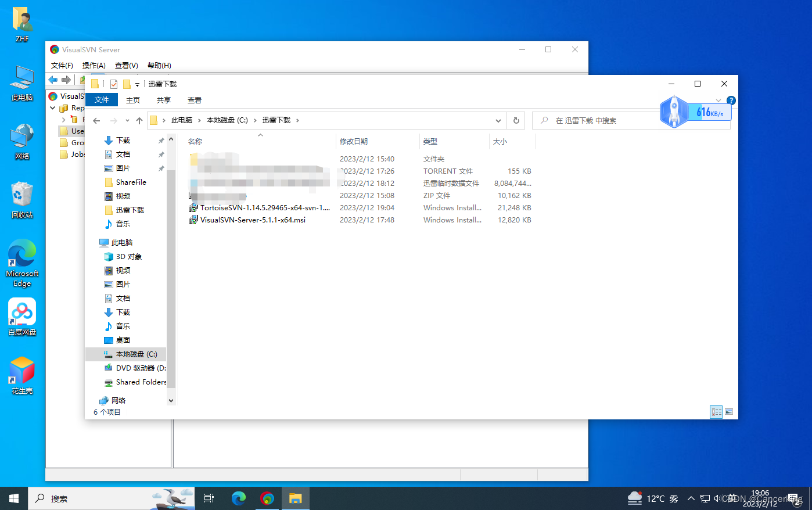This screenshot has height=510, width=812.
Task: Click the VisualSVN Server taskbar icon
Action: pos(267,498)
